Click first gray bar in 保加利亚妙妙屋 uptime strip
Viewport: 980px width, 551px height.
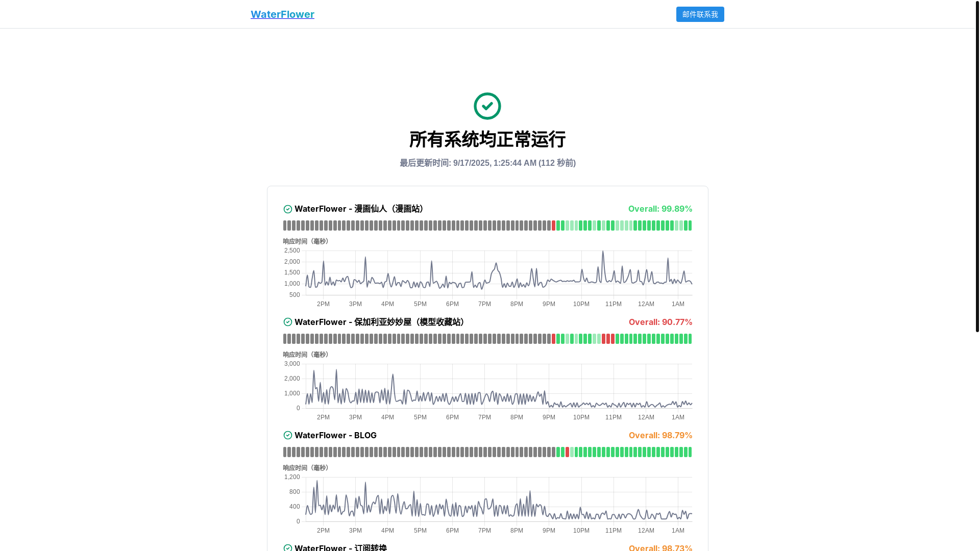click(x=285, y=339)
